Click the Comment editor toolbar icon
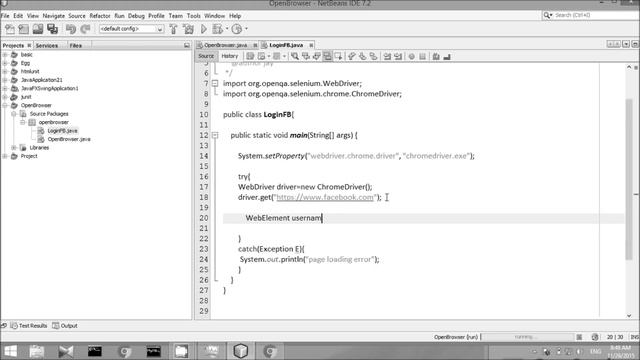The image size is (640, 360). 436,56
